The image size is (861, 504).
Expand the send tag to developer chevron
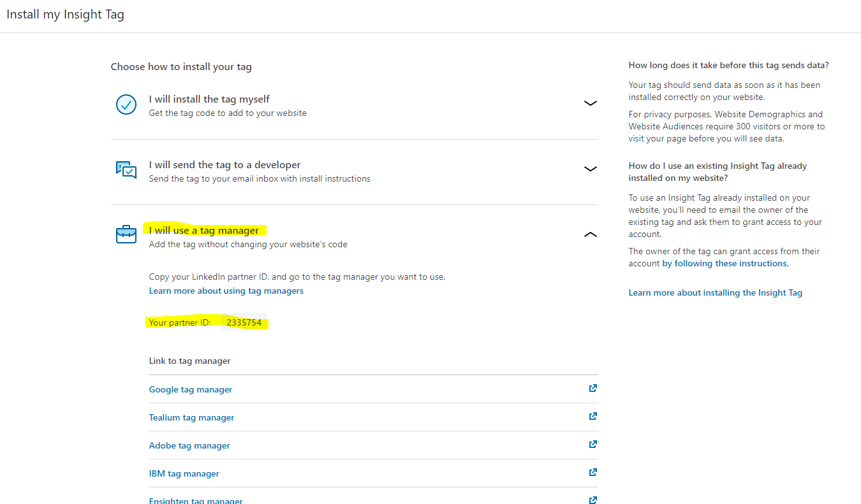pos(591,169)
